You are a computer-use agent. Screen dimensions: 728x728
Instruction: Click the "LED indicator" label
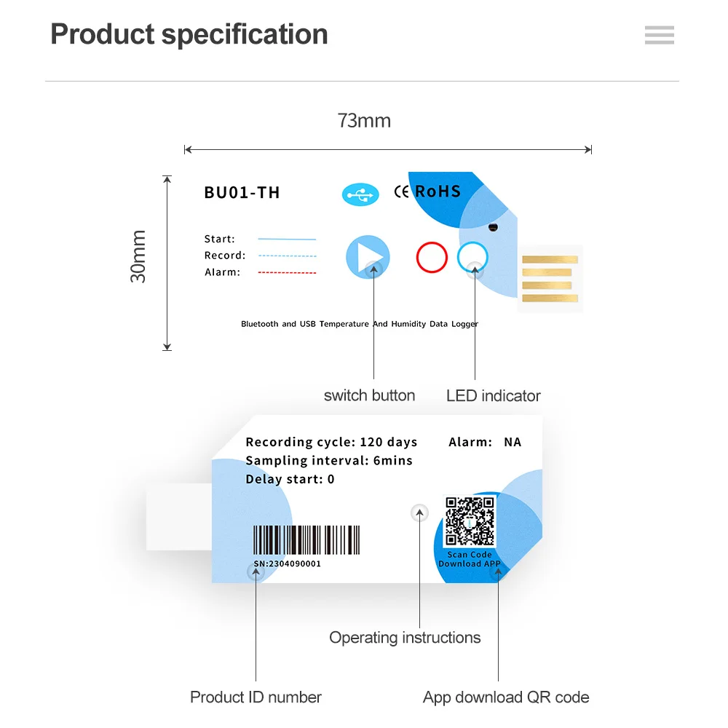pyautogui.click(x=494, y=396)
